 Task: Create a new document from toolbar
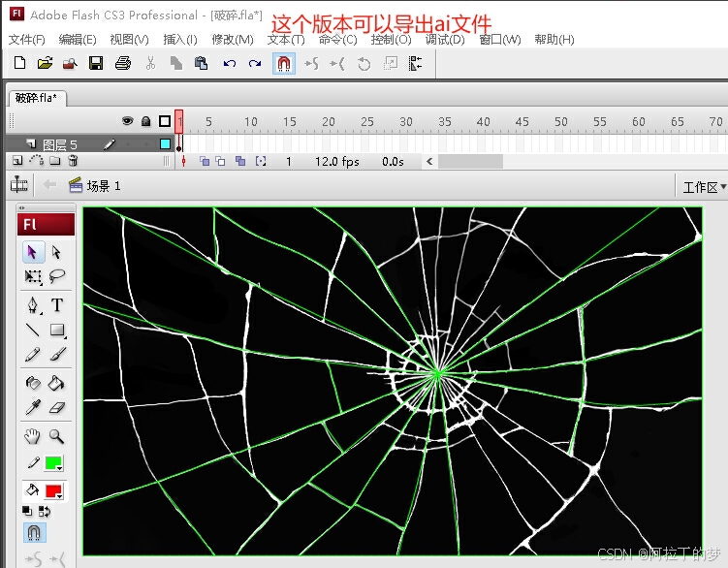pos(19,63)
